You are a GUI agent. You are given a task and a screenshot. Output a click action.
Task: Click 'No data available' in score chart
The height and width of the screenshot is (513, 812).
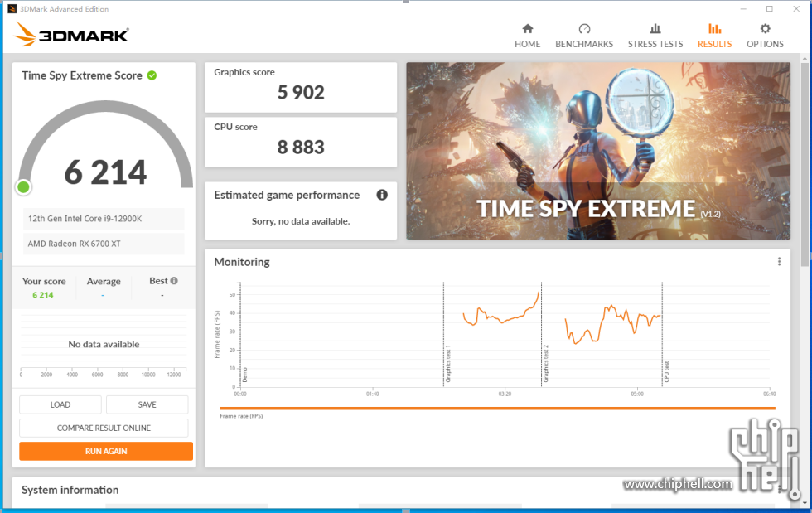pos(104,344)
